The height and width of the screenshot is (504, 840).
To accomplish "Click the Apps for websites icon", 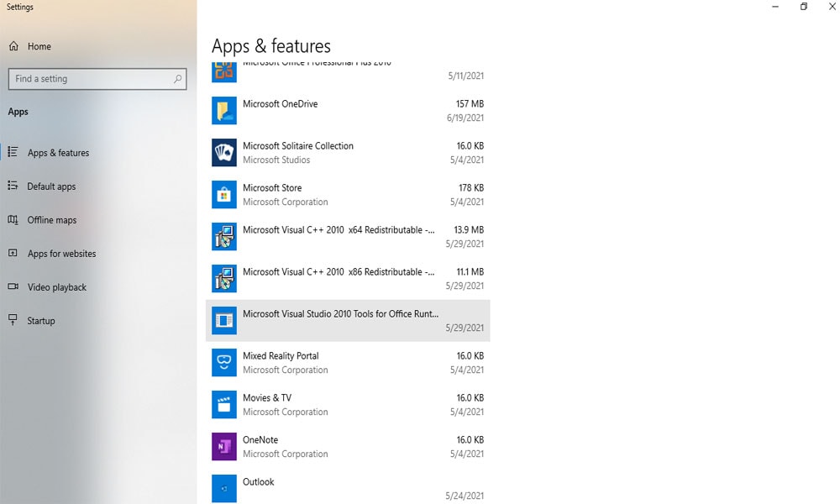I will click(13, 253).
